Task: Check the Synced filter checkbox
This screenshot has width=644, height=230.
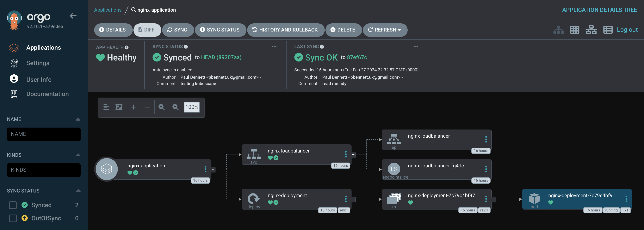Action: (13, 205)
